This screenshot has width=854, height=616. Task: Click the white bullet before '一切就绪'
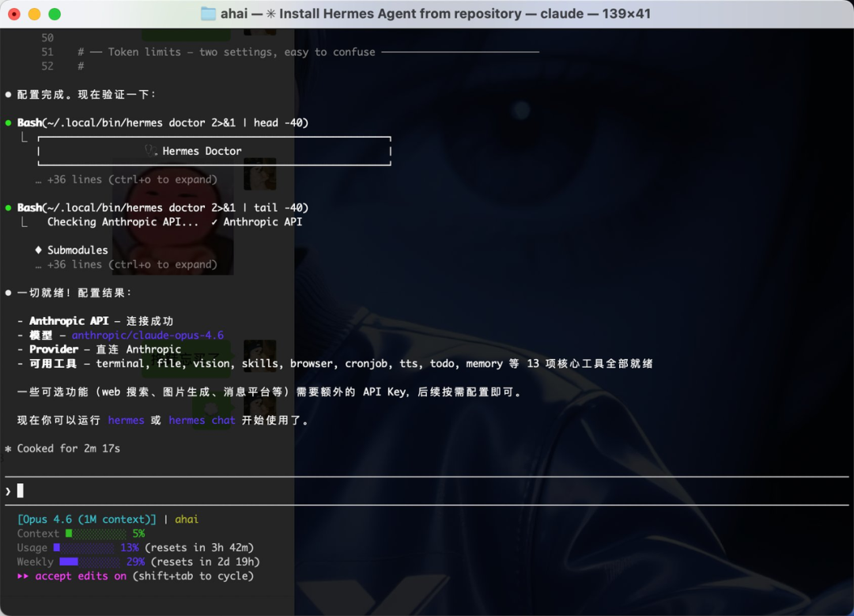(x=8, y=293)
